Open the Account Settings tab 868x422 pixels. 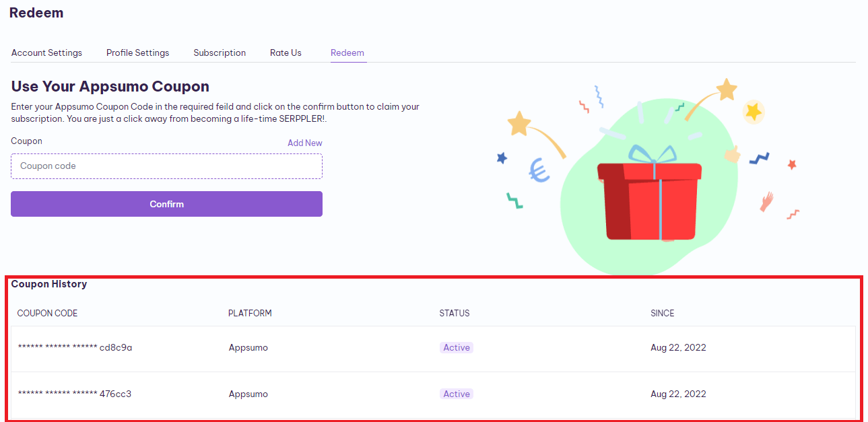pos(46,52)
